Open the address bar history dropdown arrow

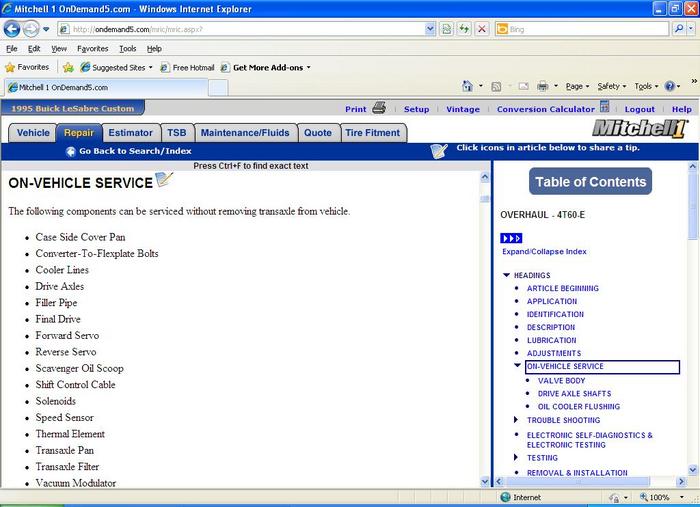tap(430, 29)
